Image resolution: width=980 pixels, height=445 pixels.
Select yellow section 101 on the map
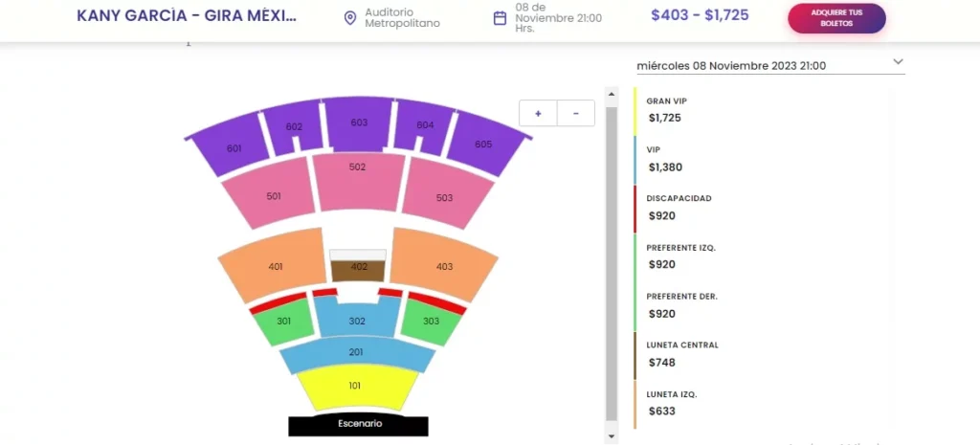(x=356, y=387)
